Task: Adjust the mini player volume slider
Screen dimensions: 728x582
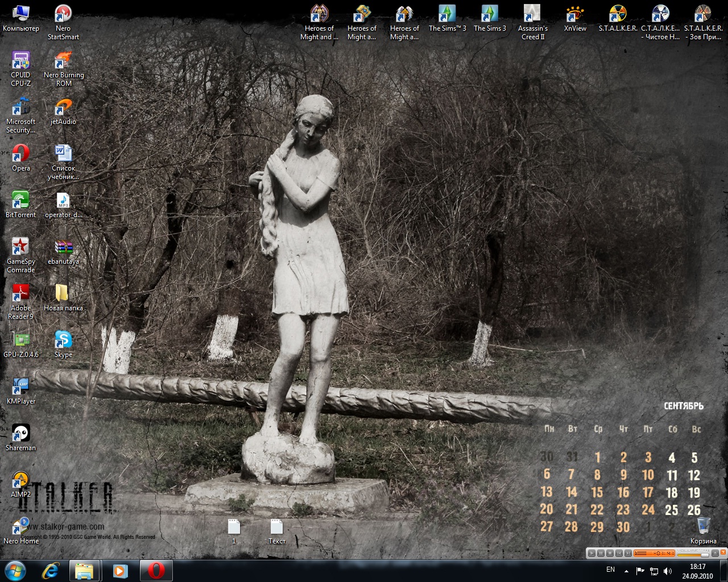Action: pos(693,555)
